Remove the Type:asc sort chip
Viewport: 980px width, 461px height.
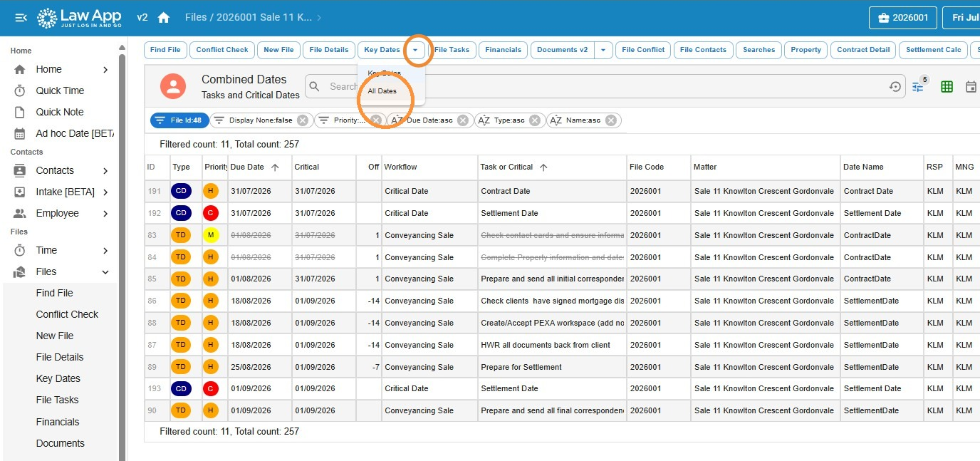(x=535, y=120)
